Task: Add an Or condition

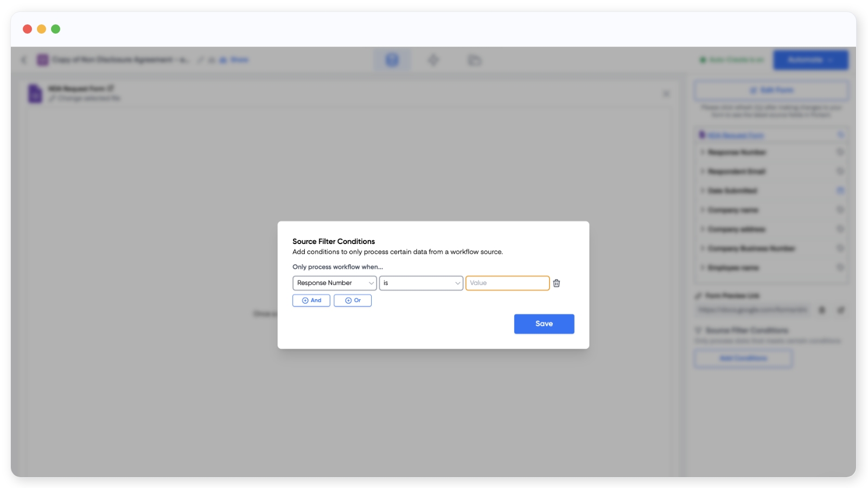Action: tap(353, 300)
